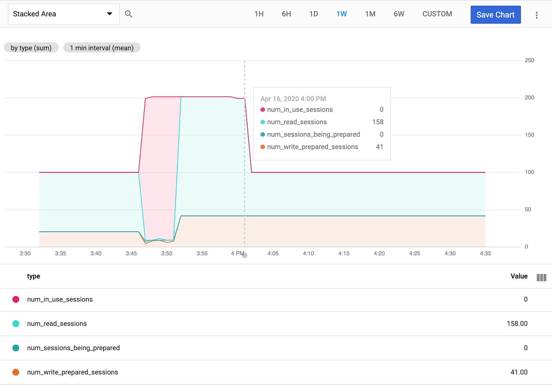This screenshot has width=552, height=392.
Task: Switch to the 1H time range
Action: pos(259,14)
